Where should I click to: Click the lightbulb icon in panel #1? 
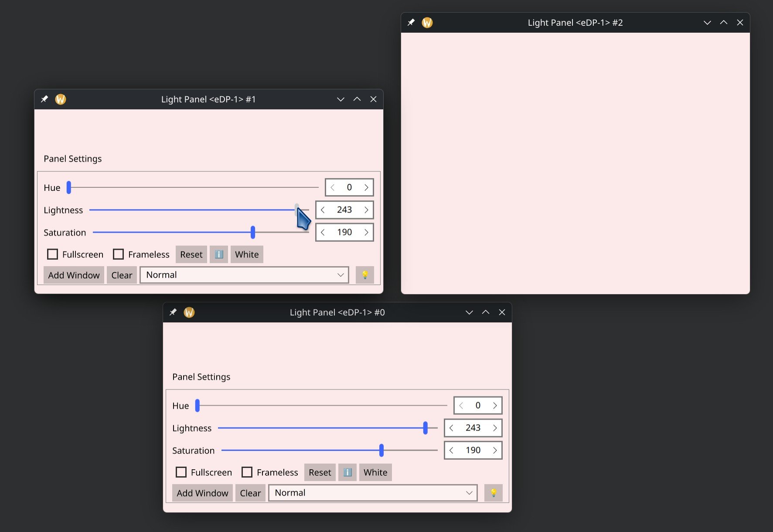click(365, 275)
